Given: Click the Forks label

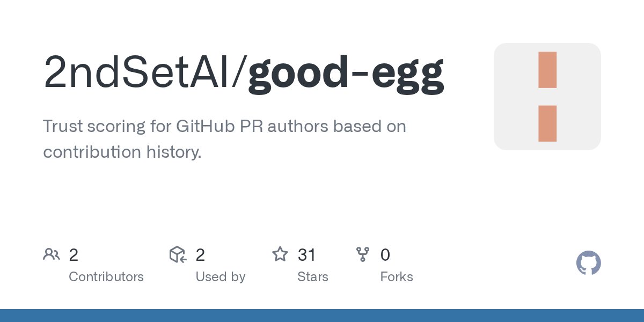Looking at the screenshot, I should coord(397,277).
